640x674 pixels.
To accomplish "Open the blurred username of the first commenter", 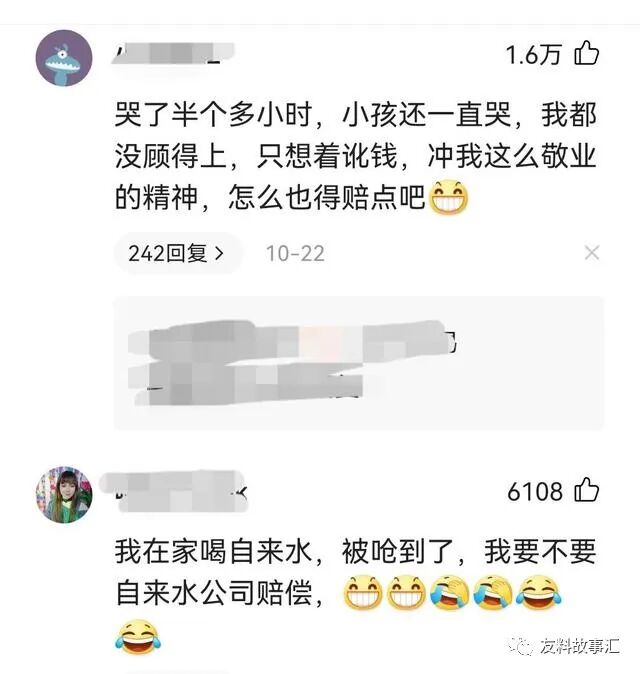I will pyautogui.click(x=173, y=55).
